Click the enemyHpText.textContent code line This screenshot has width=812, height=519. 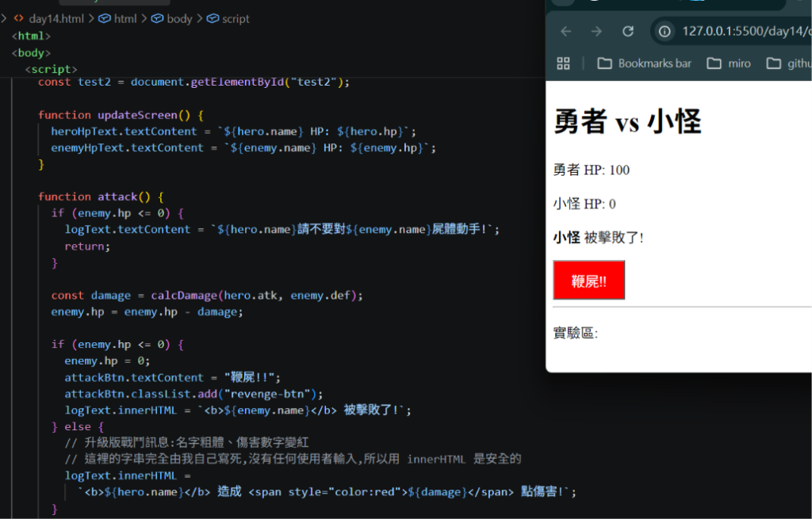tap(243, 148)
